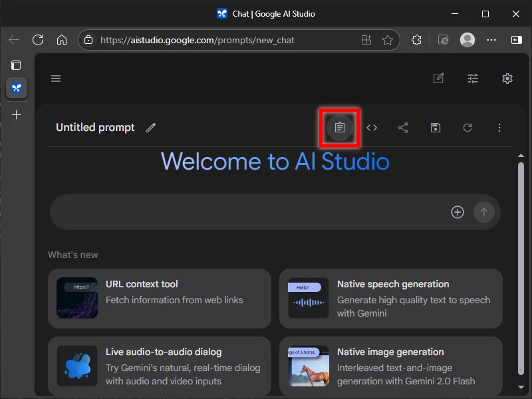Open the run settings panel

(473, 78)
